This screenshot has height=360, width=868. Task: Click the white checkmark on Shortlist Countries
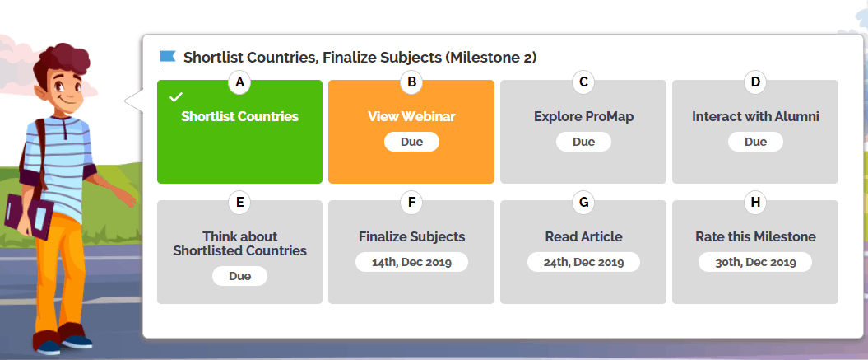coord(176,97)
